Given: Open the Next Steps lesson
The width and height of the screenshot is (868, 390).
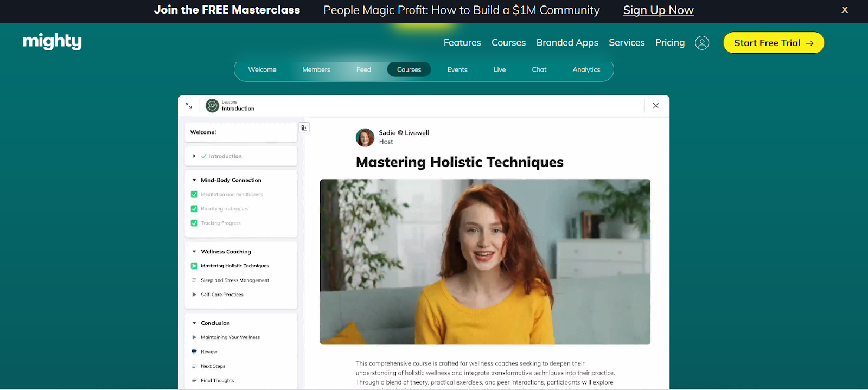Looking at the screenshot, I should click(213, 366).
